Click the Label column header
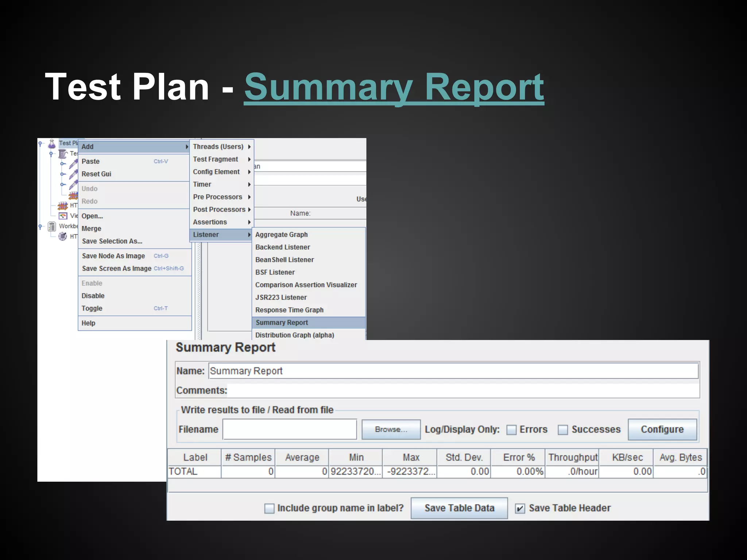The image size is (747, 560). coord(195,457)
